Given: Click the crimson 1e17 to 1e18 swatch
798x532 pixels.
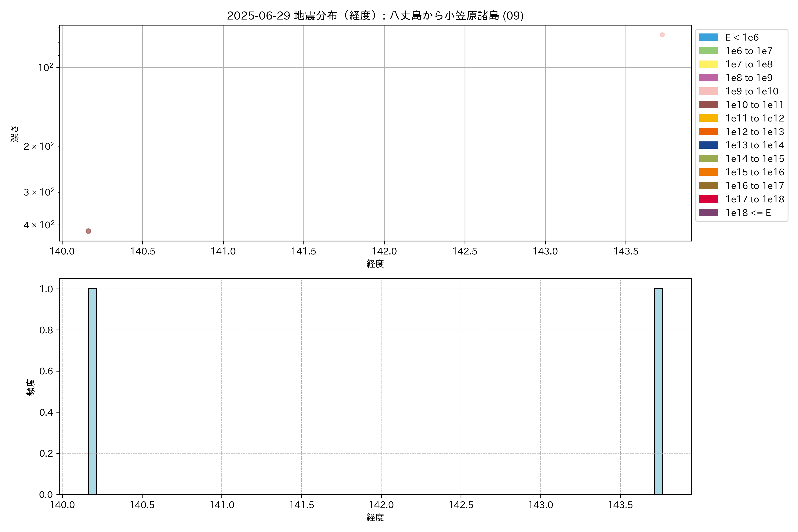Looking at the screenshot, I should point(708,199).
